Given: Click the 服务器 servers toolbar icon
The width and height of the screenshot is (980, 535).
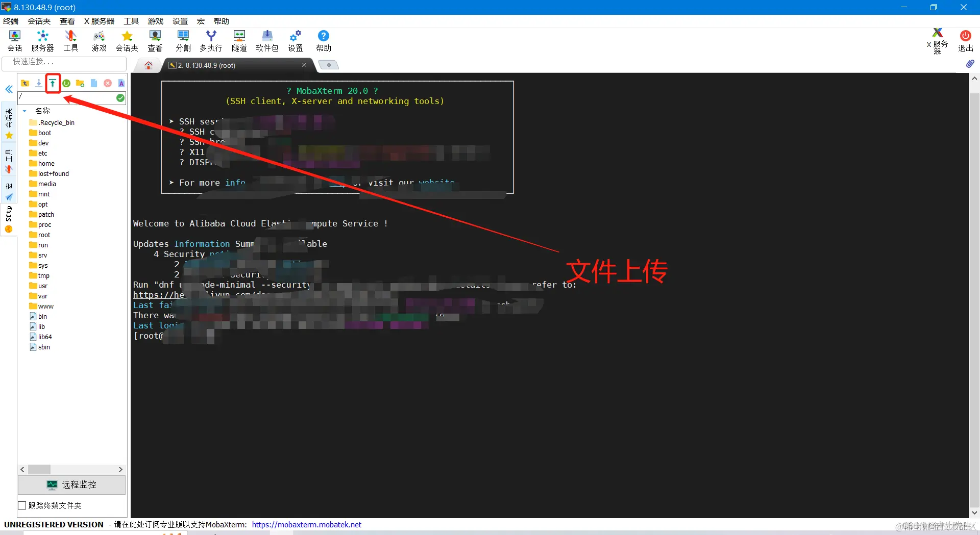Looking at the screenshot, I should tap(42, 41).
